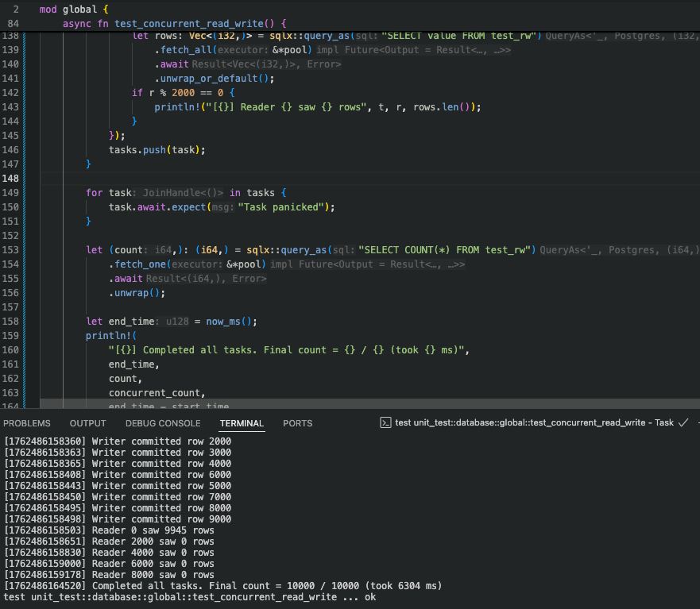Click terminal line "Reader 4000 saw 0 rows"
This screenshot has width=700, height=609.
[x=109, y=553]
